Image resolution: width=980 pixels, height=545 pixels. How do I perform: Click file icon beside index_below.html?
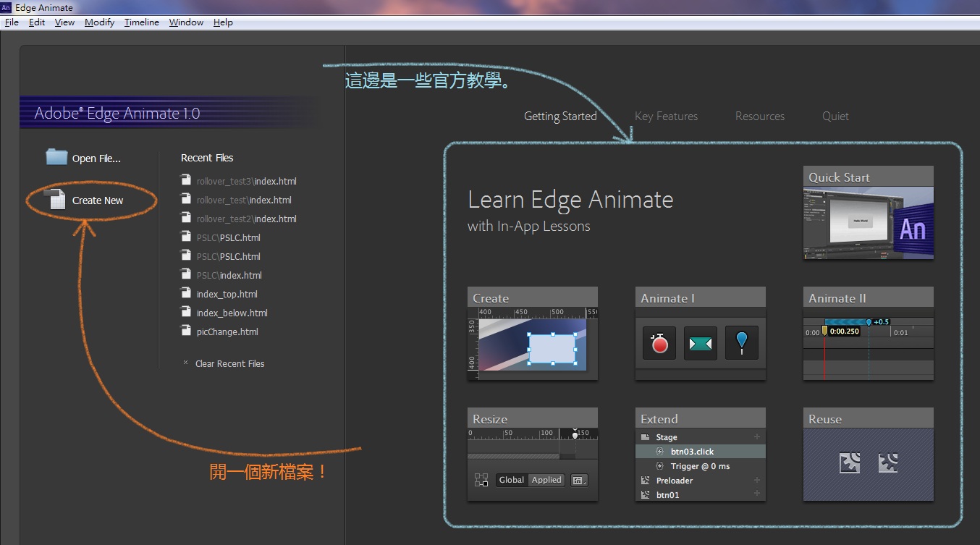coord(186,312)
